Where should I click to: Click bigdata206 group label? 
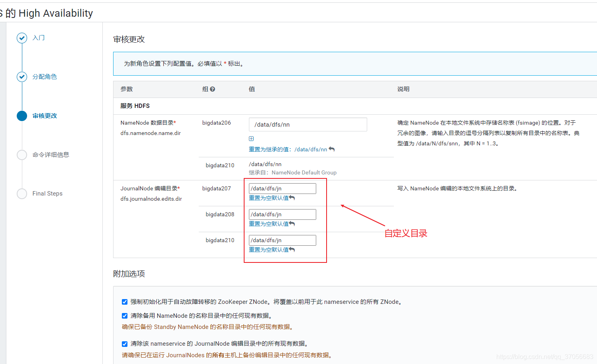(x=216, y=123)
